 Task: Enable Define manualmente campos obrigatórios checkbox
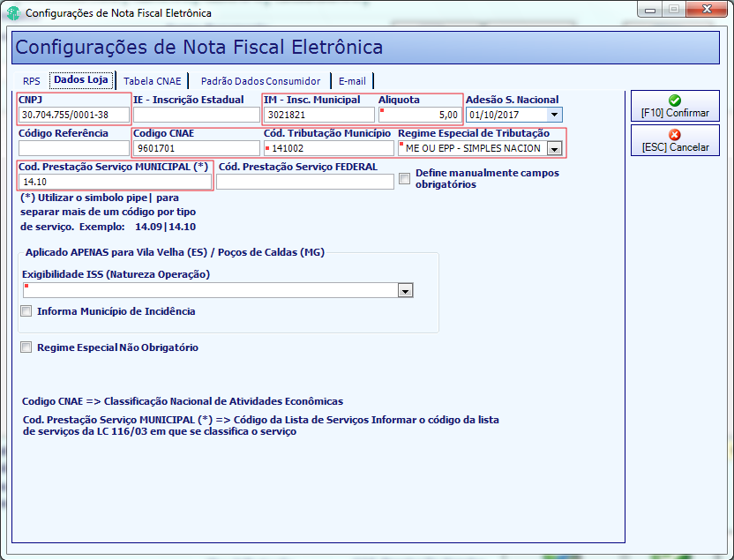(x=404, y=178)
